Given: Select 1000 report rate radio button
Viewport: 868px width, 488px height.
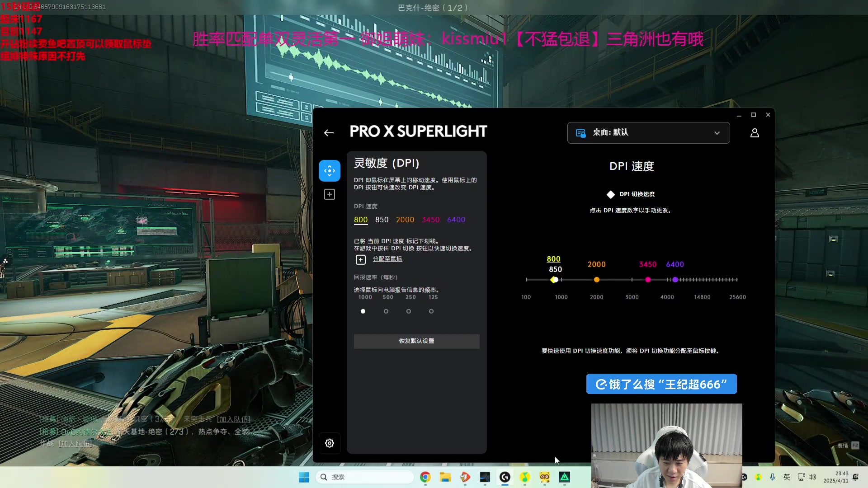Looking at the screenshot, I should click(x=363, y=311).
